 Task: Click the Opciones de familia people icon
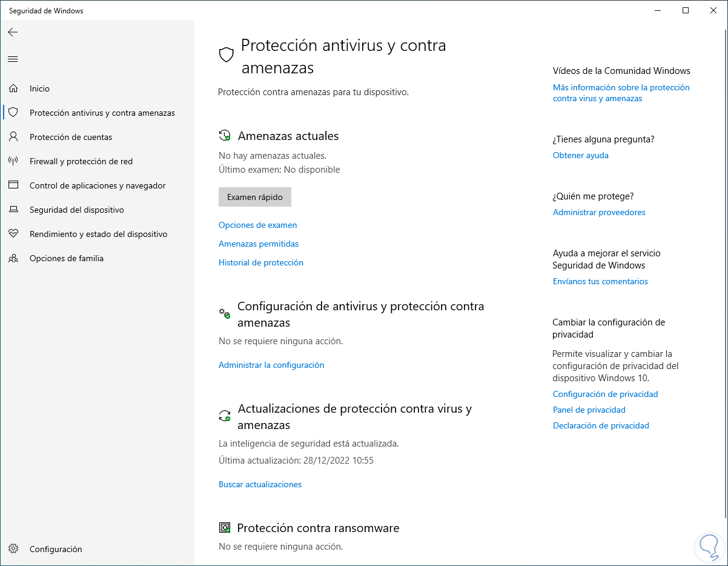(x=13, y=258)
